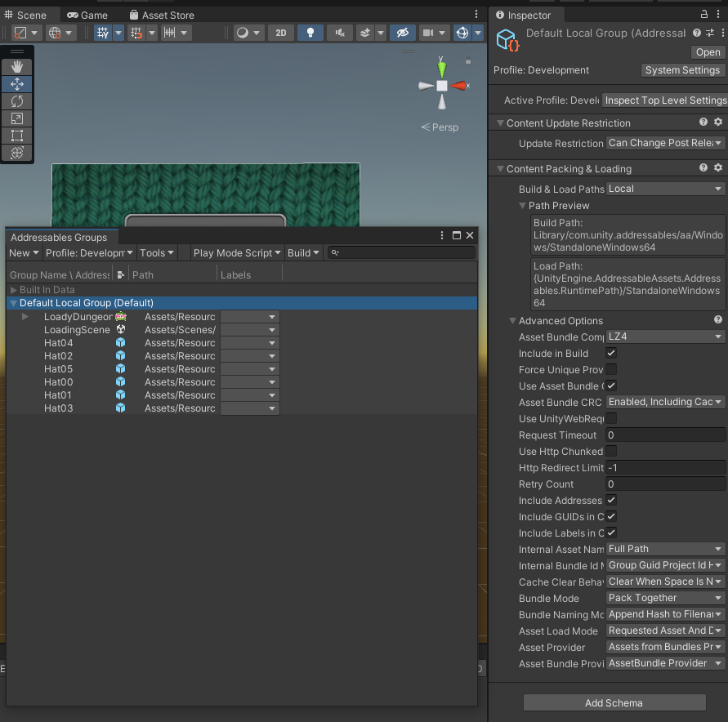The image size is (728, 722).
Task: Toggle scene gizmo rotation lock
Action: (x=468, y=60)
